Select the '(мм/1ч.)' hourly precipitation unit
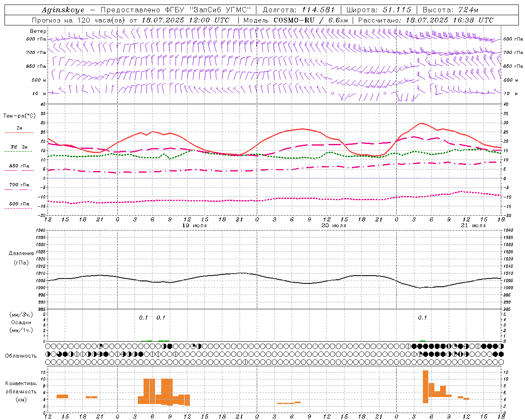 point(21,330)
